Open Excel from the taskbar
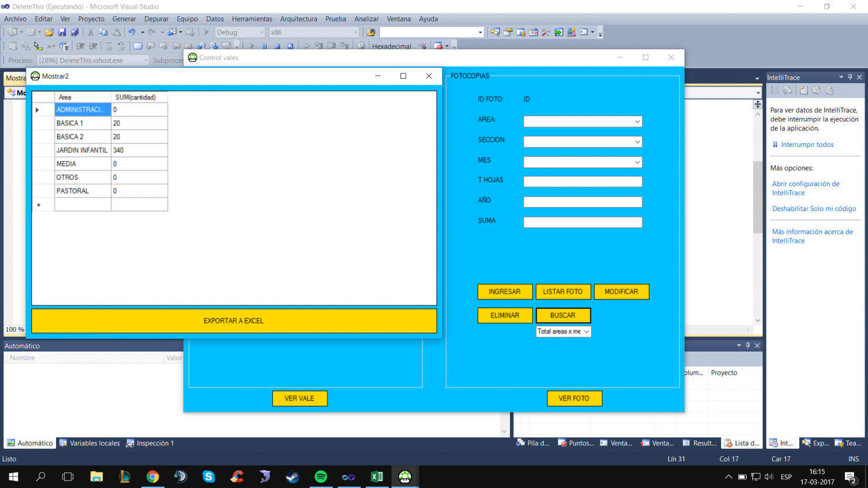 click(x=377, y=476)
